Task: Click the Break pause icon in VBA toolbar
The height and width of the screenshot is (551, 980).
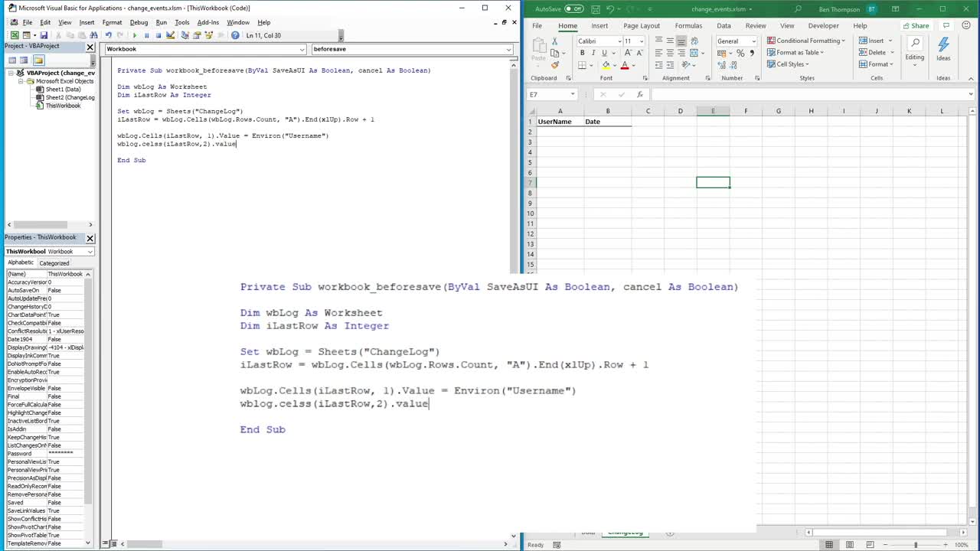Action: coord(146,35)
